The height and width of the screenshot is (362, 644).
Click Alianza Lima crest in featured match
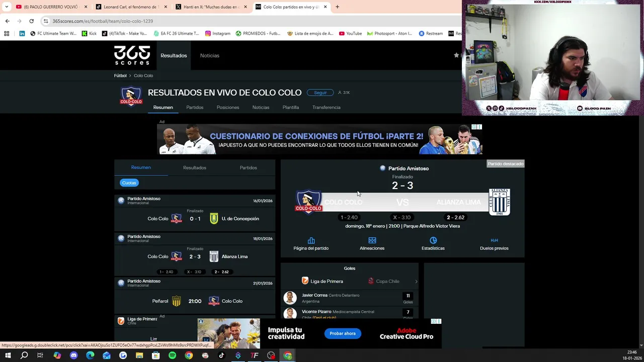tap(500, 202)
